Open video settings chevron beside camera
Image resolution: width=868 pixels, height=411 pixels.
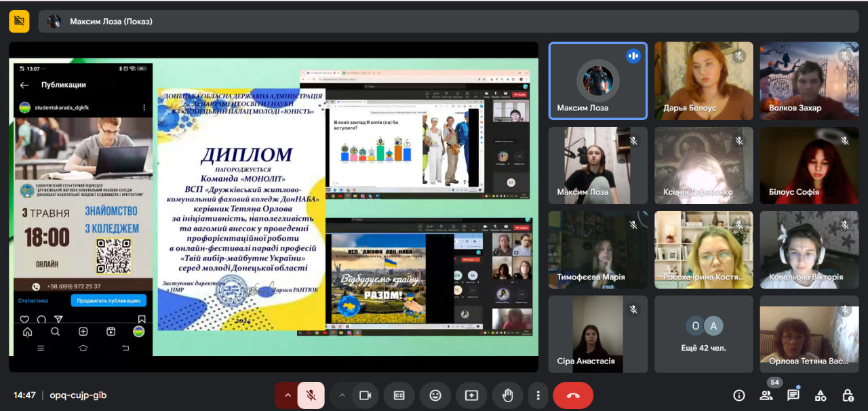click(x=342, y=395)
